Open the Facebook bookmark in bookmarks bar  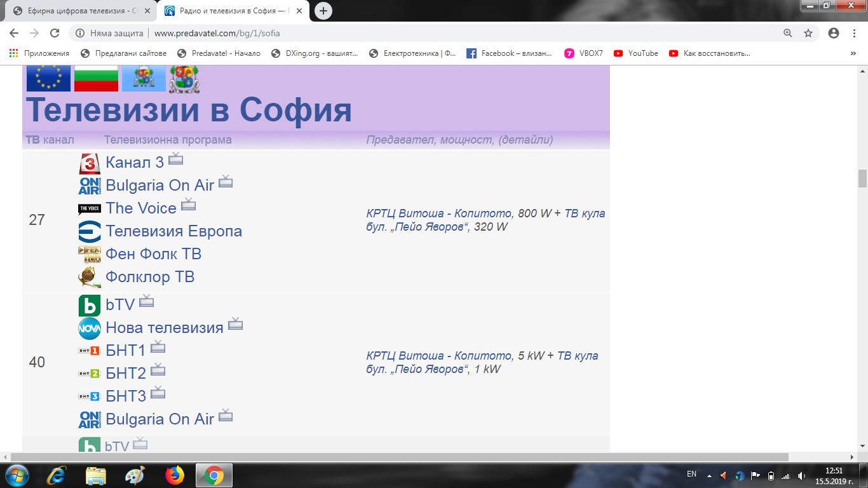[x=516, y=53]
